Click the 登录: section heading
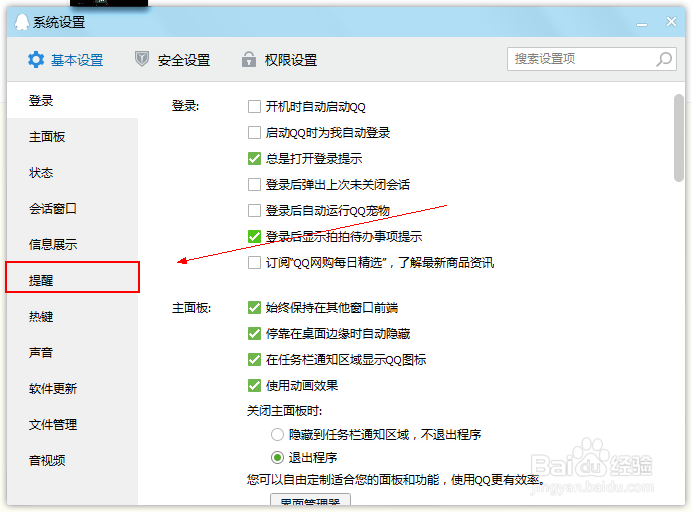 [185, 106]
